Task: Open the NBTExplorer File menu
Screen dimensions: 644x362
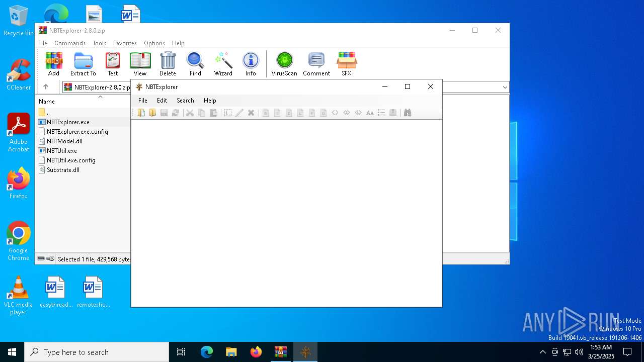Action: [143, 101]
